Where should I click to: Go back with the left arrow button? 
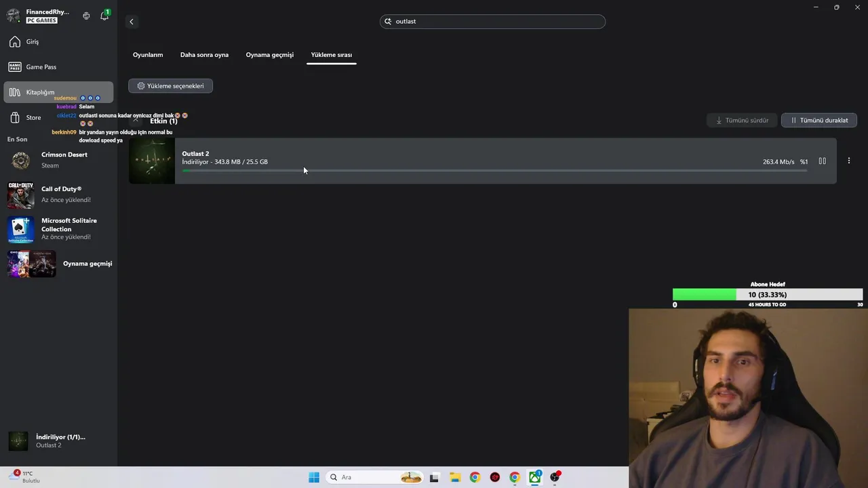click(x=132, y=22)
